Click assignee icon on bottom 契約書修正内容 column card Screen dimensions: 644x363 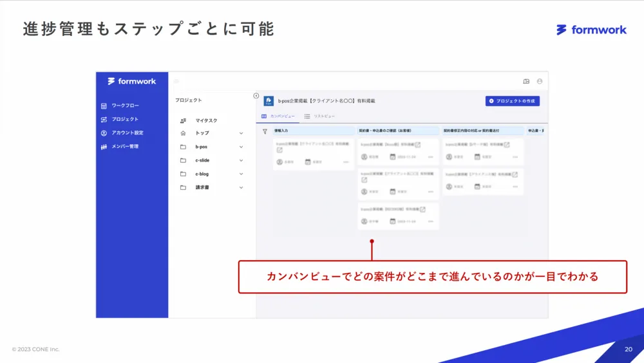[x=449, y=187]
